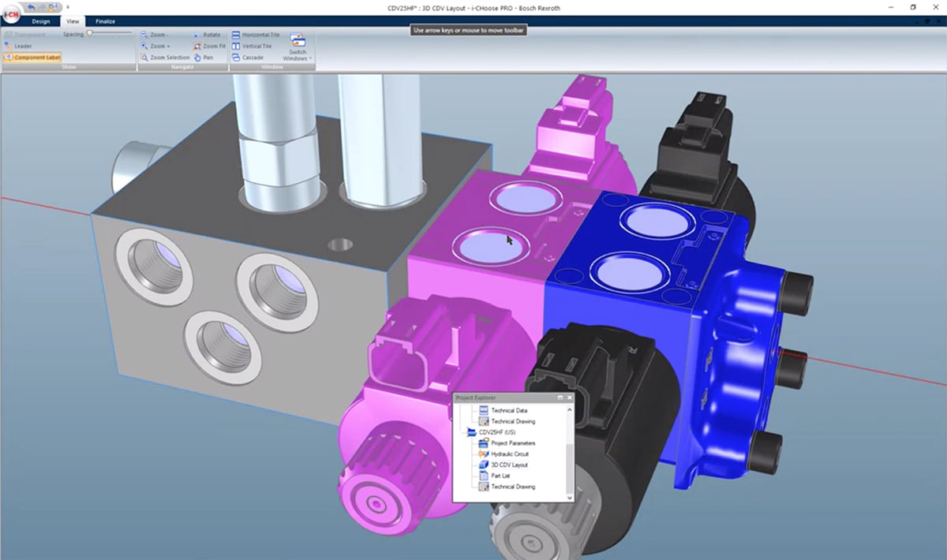The height and width of the screenshot is (560, 947).
Task: Click the Spacing slider handle
Action: [x=90, y=34]
